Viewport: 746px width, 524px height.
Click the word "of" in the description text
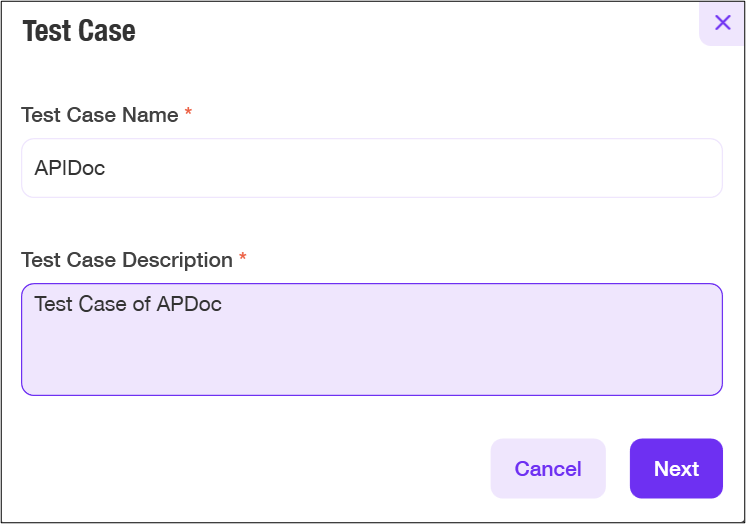click(x=141, y=303)
